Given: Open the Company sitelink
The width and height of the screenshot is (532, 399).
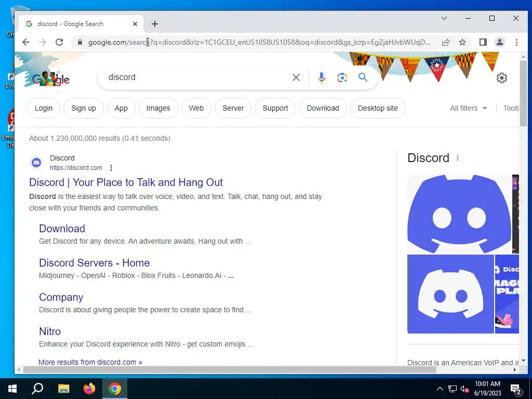Looking at the screenshot, I should pyautogui.click(x=61, y=297).
